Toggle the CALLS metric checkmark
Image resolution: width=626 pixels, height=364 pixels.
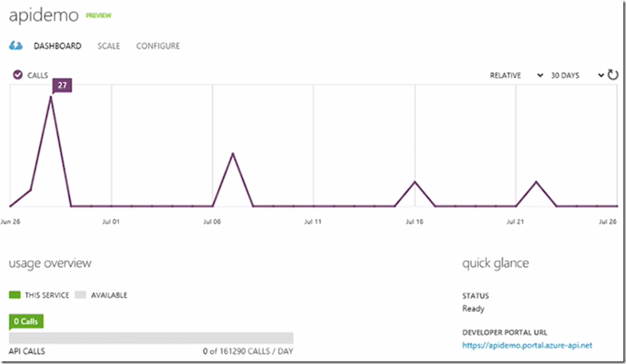pos(18,75)
